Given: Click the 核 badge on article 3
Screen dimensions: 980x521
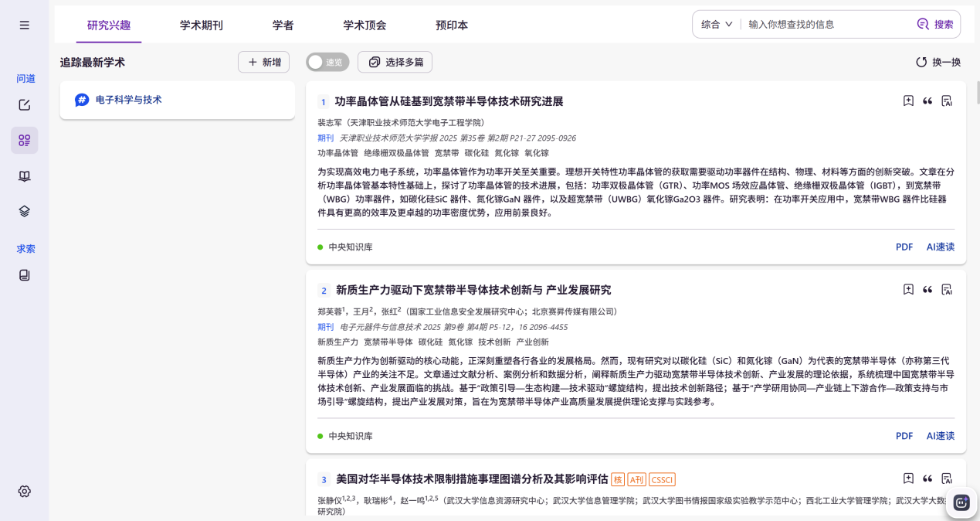Looking at the screenshot, I should 618,479.
